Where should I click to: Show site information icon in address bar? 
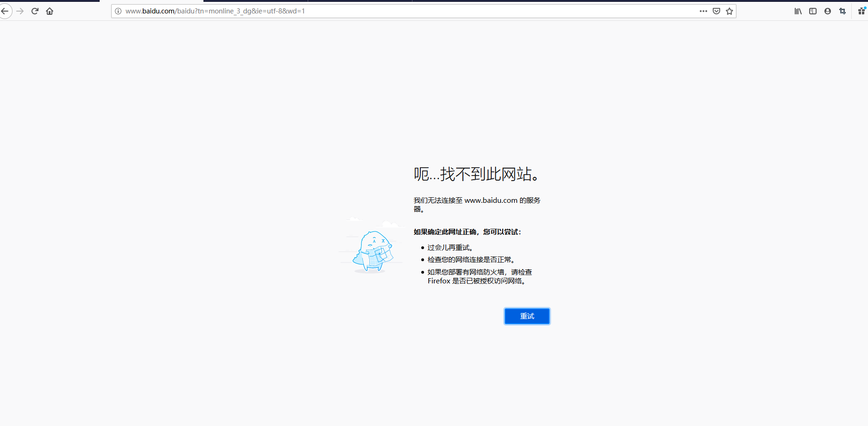[x=118, y=11]
